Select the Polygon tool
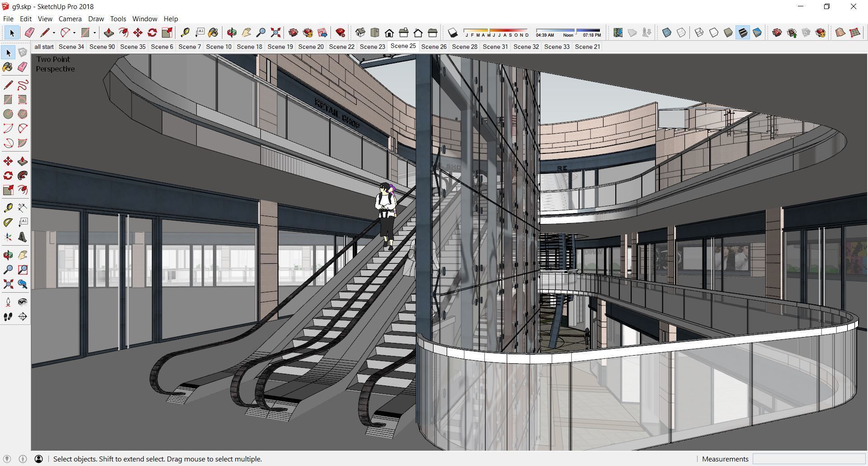868x466 pixels. tap(23, 114)
